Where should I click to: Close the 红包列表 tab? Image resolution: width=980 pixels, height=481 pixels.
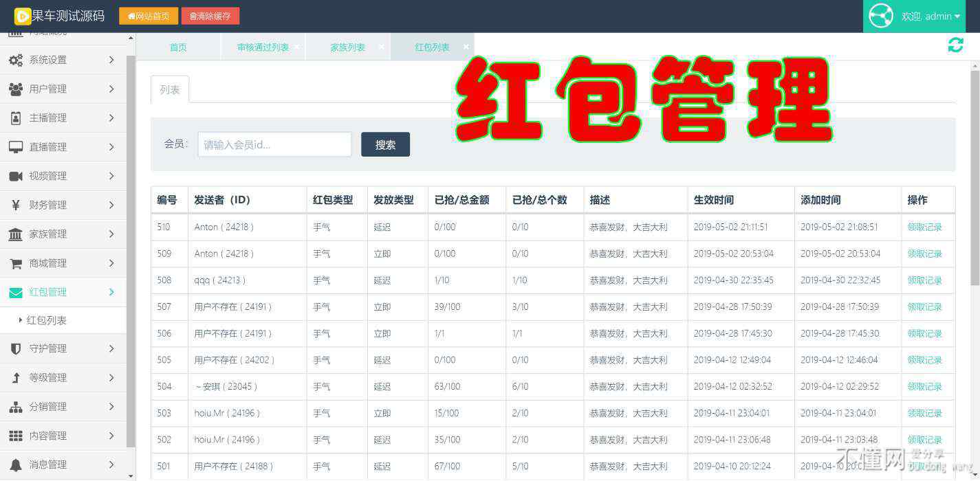(x=466, y=47)
